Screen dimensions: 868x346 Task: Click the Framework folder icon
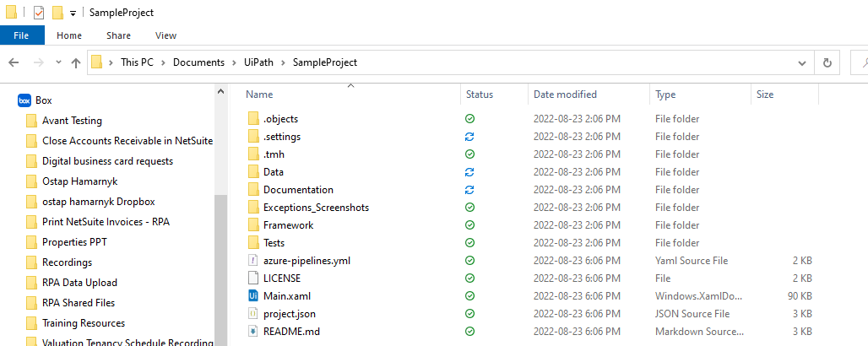253,224
